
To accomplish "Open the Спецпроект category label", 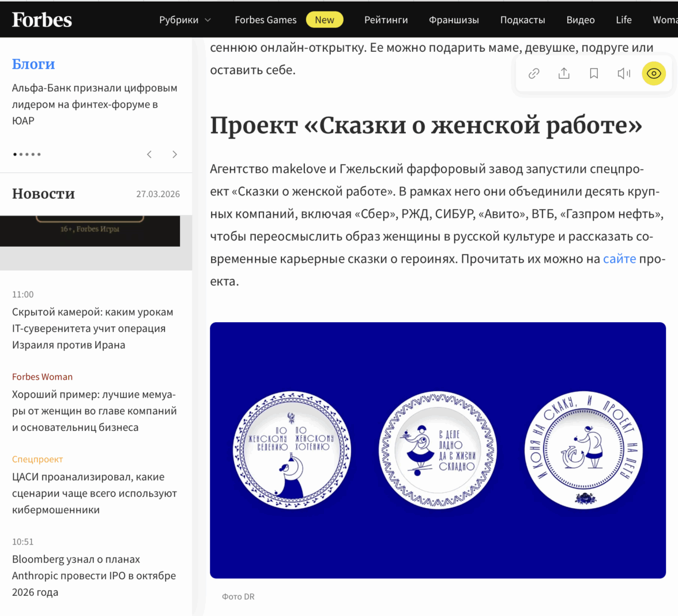I will [37, 459].
